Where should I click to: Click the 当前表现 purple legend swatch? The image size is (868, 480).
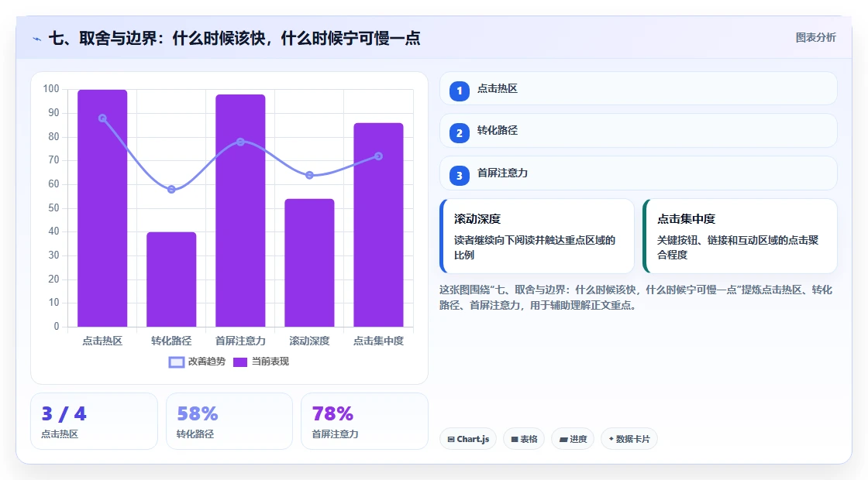pyautogui.click(x=239, y=362)
